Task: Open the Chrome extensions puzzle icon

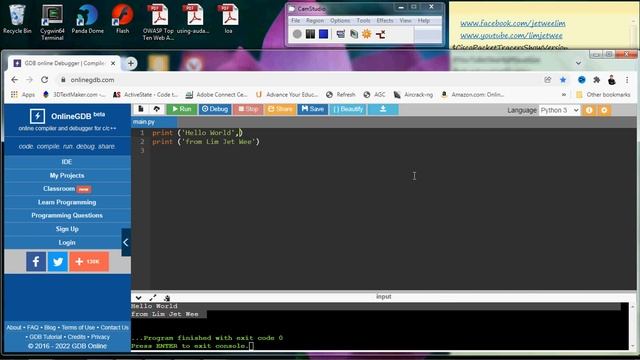Action: (596, 80)
